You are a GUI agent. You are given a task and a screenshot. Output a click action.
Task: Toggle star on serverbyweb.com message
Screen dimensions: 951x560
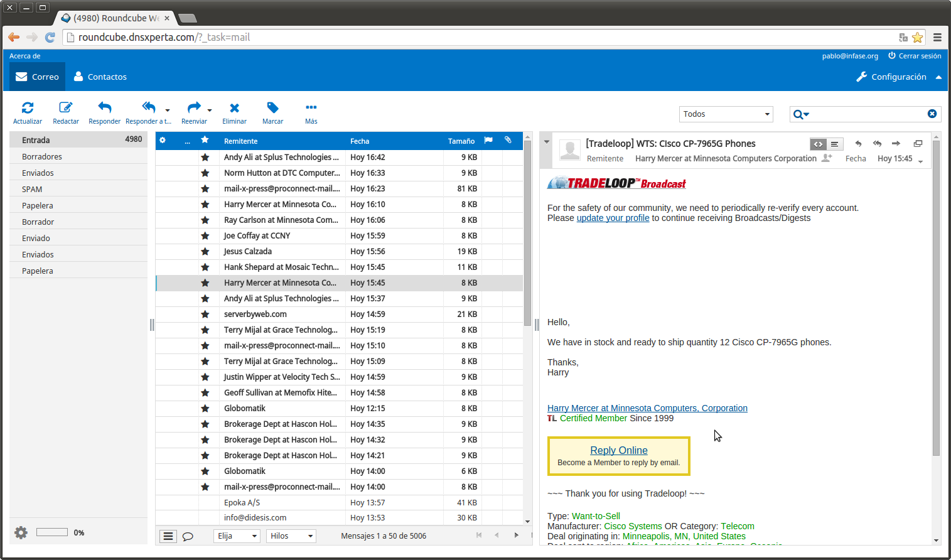click(205, 314)
